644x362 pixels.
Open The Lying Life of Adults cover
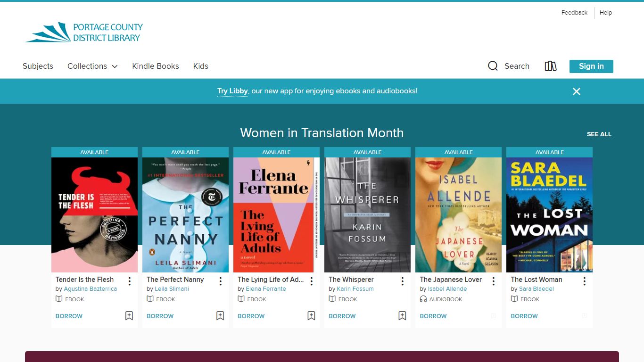tap(276, 215)
